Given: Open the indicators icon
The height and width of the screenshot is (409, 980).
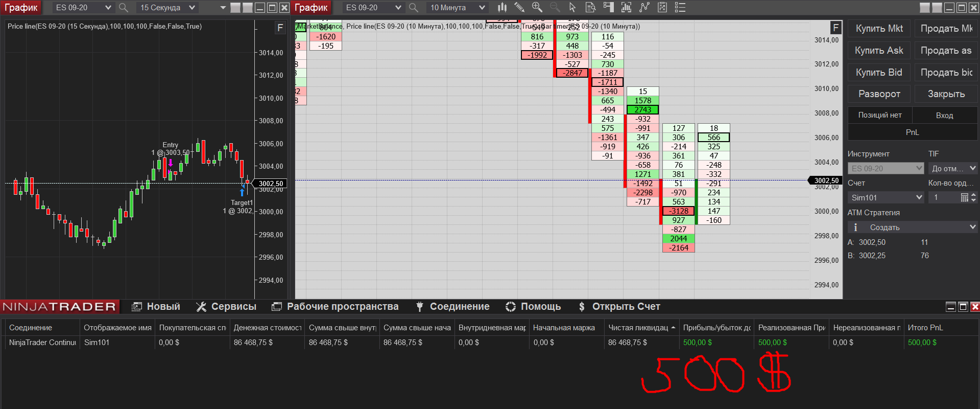Looking at the screenshot, I should (x=626, y=7).
